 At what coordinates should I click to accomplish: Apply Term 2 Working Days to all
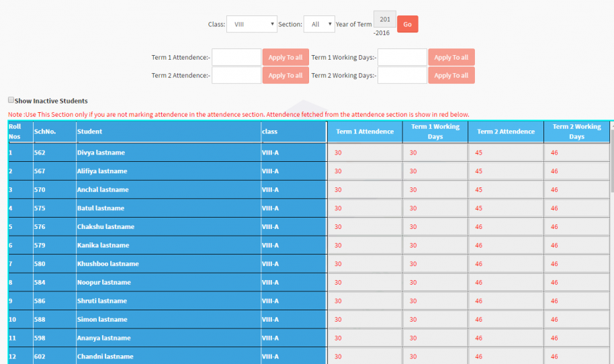pos(451,75)
